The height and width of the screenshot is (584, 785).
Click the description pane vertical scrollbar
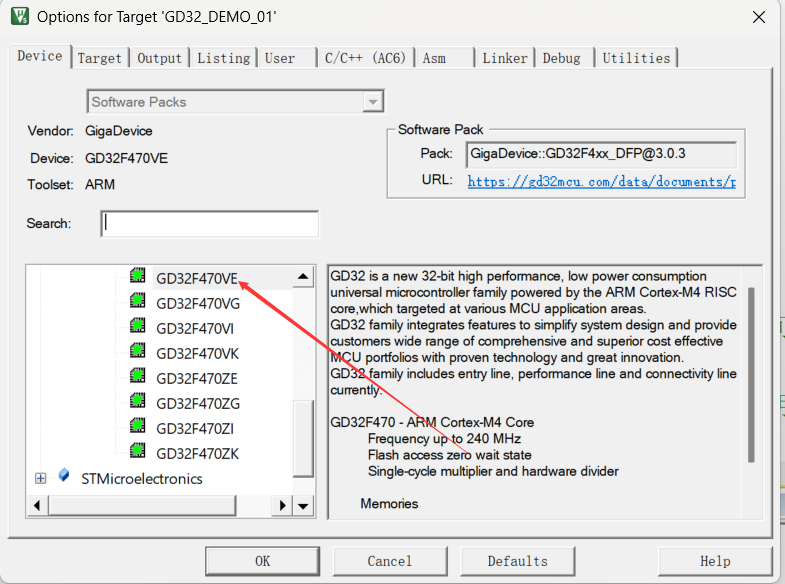pyautogui.click(x=751, y=374)
